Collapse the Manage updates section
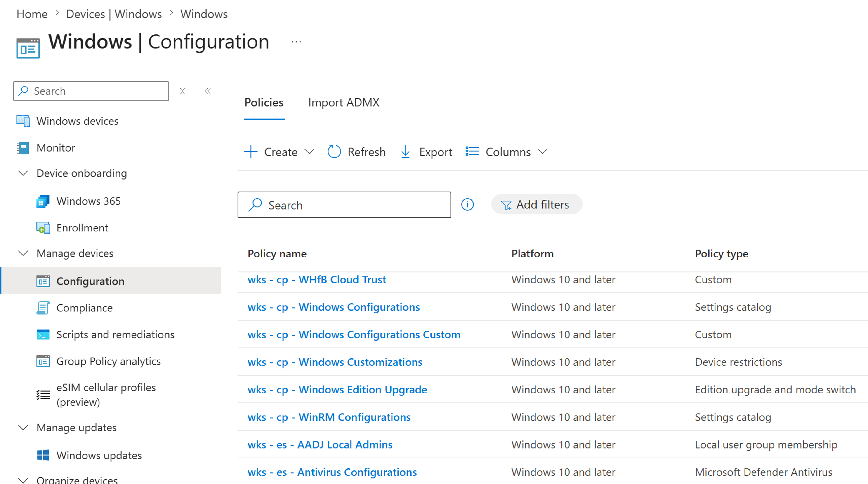Screen dimensions: 868x484 (23, 428)
